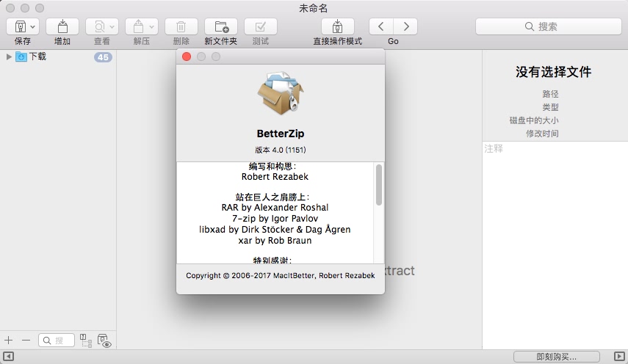This screenshot has height=364, width=628.
Task: Click the New Folder (新文件夹) icon
Action: pos(221,26)
